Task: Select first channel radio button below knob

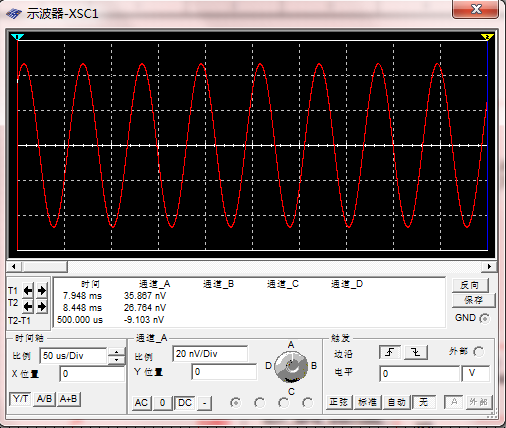Action: pos(235,403)
